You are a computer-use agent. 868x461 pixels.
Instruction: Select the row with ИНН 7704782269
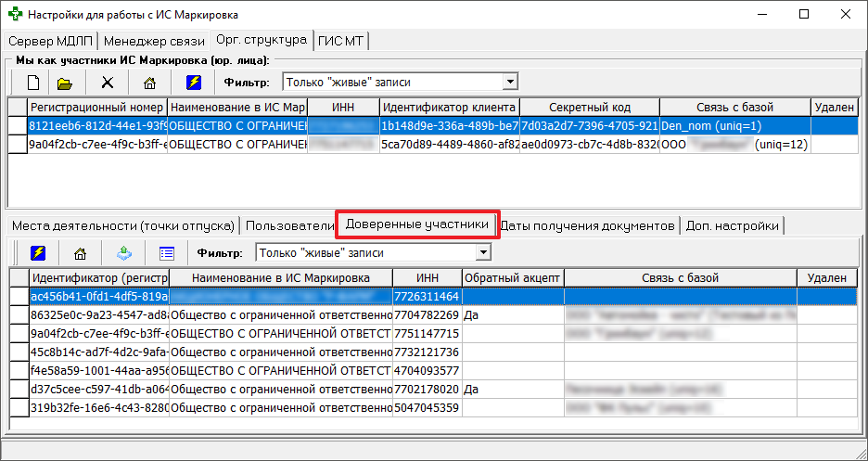click(x=427, y=314)
